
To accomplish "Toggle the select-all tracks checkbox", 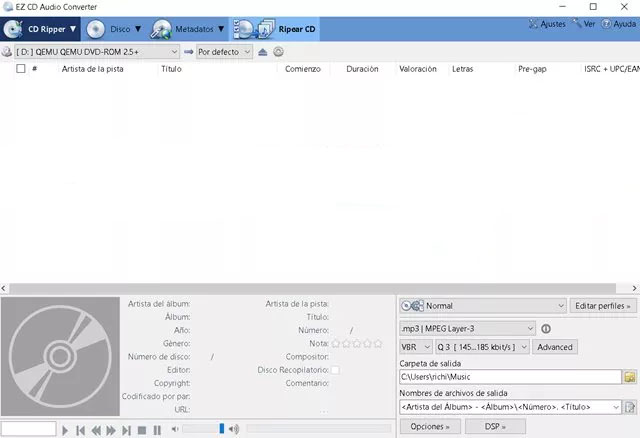I will [21, 69].
